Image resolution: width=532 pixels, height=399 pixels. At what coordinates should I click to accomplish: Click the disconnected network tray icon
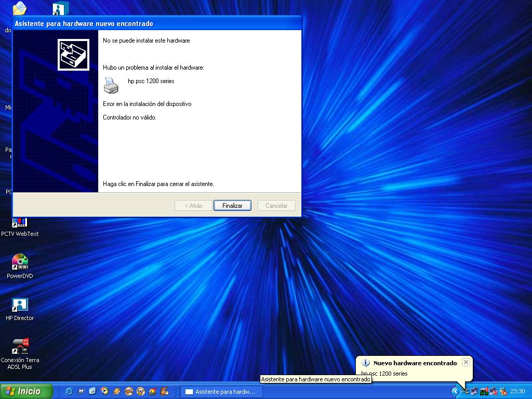click(x=494, y=392)
